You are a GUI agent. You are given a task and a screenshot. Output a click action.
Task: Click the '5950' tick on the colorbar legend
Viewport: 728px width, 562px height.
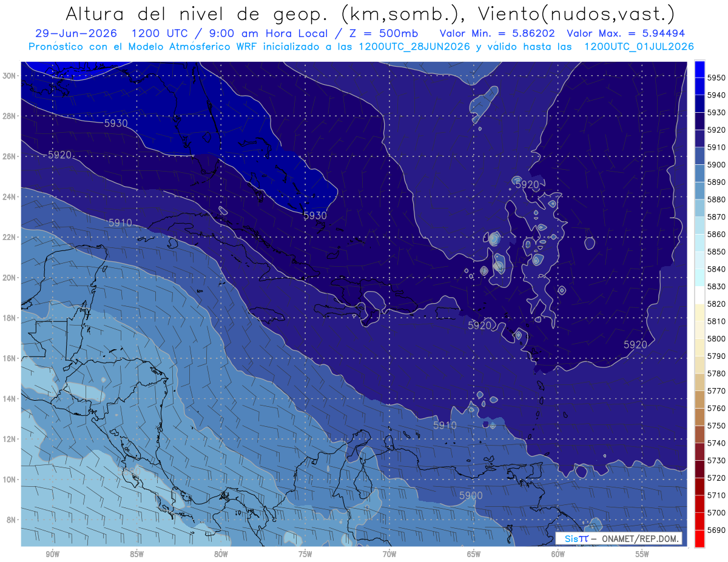[716, 78]
